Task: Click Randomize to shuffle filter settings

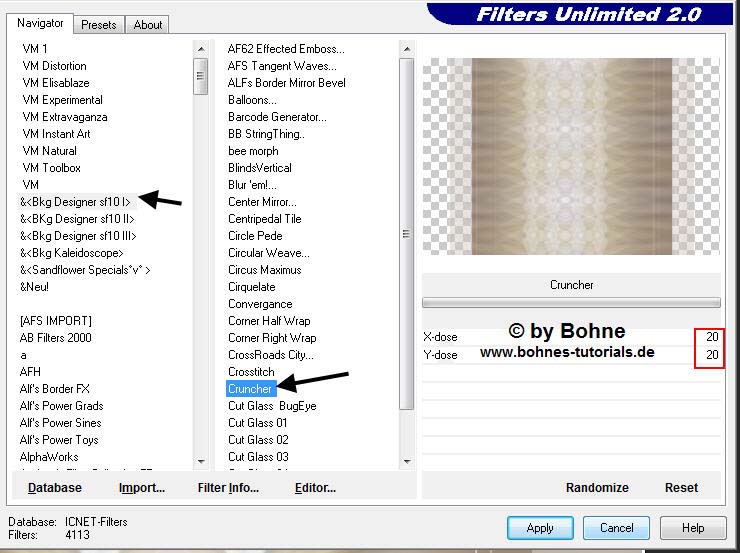Action: 597,488
